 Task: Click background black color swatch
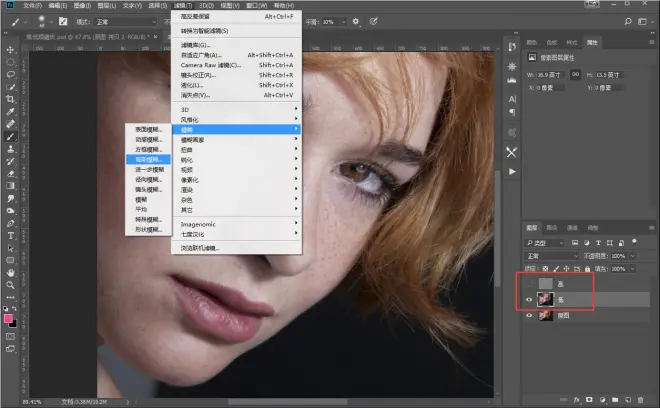(x=14, y=324)
